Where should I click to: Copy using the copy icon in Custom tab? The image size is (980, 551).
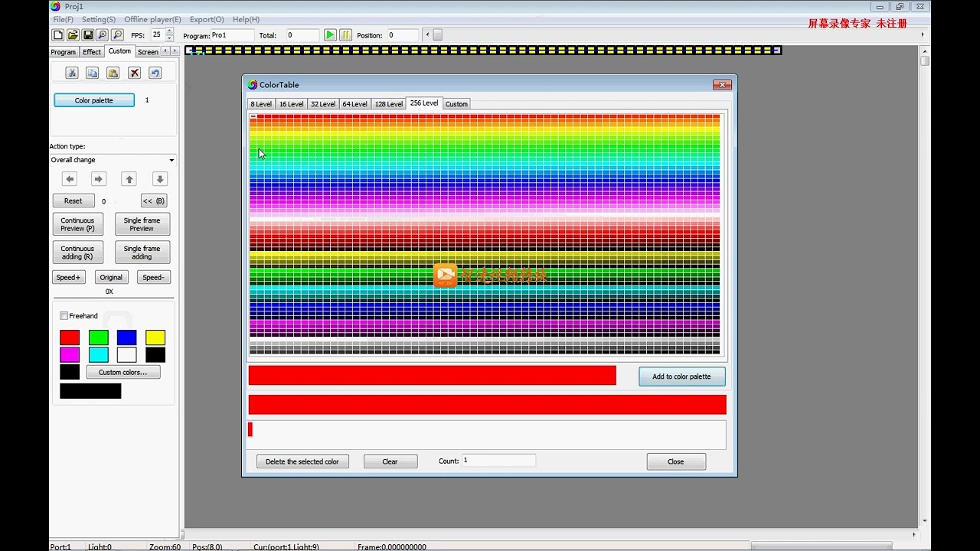click(x=92, y=73)
